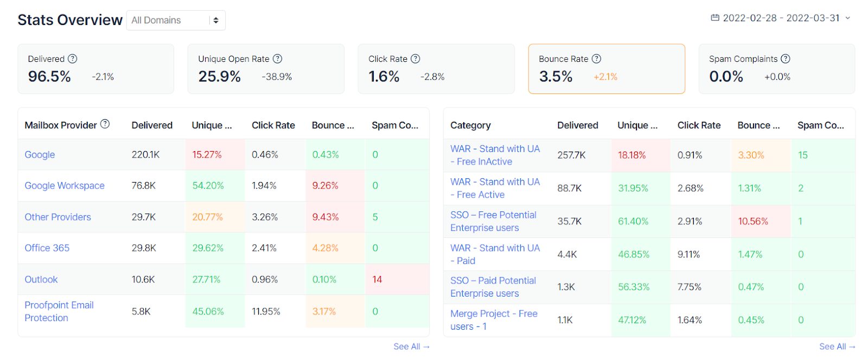Click Google's red 15.27% open rate cell

pyautogui.click(x=207, y=154)
